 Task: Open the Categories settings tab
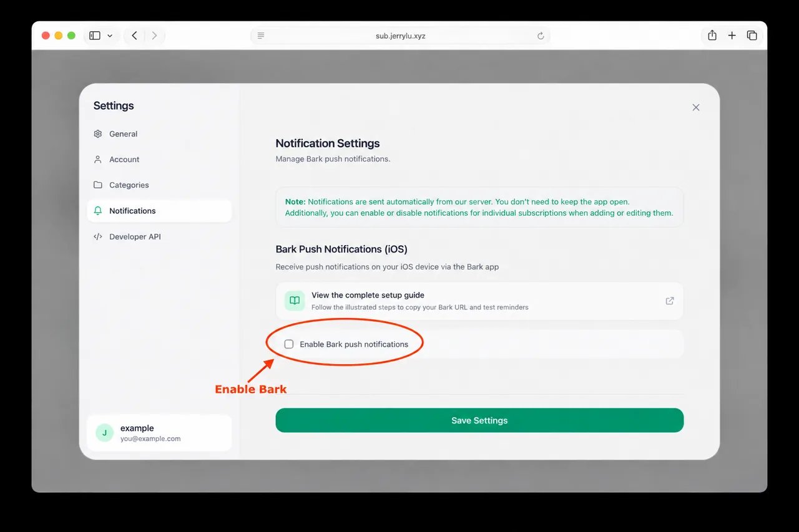coord(159,185)
